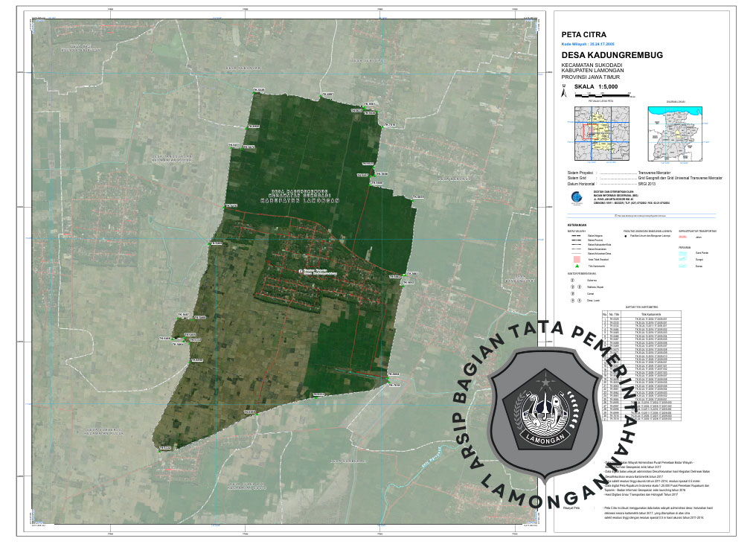
Task: Click the Camat office symbol in legend
Action: tap(572, 293)
